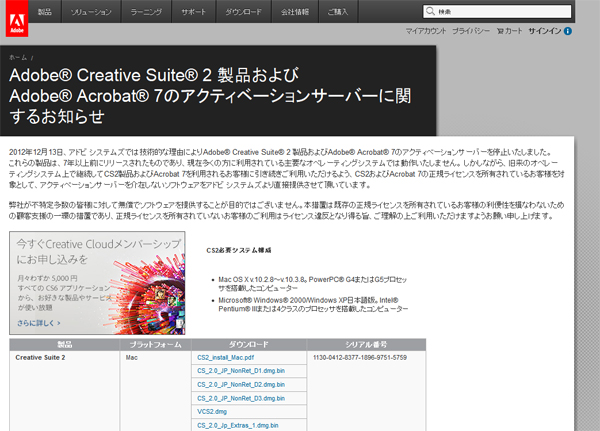
Task: Open the サポート menu
Action: 194,11
